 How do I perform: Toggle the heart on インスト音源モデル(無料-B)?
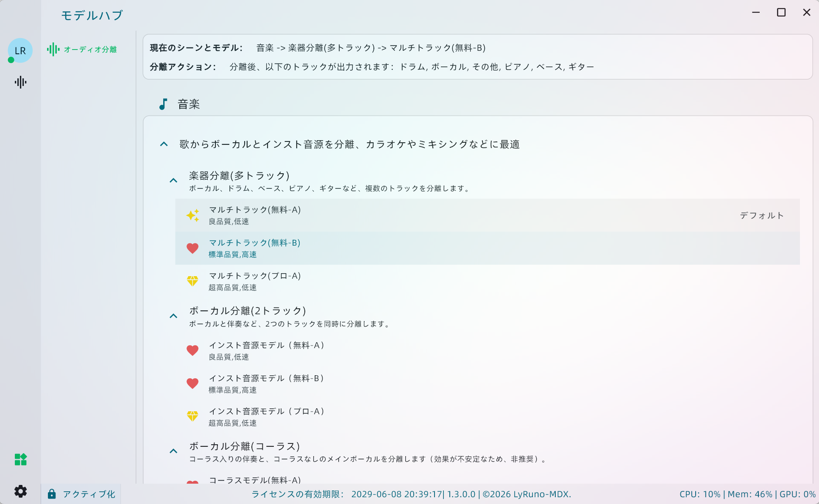click(x=192, y=383)
